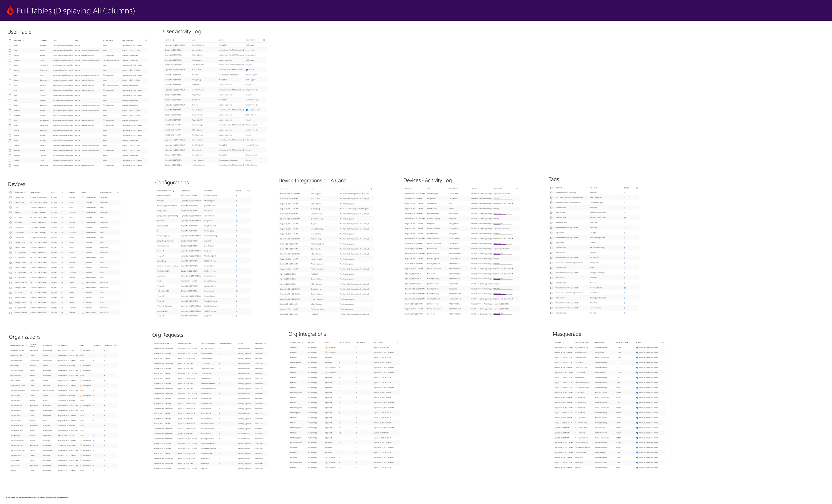Click eye icon in Devices table header
Image resolution: width=832 pixels, height=504 pixels.
(118, 192)
